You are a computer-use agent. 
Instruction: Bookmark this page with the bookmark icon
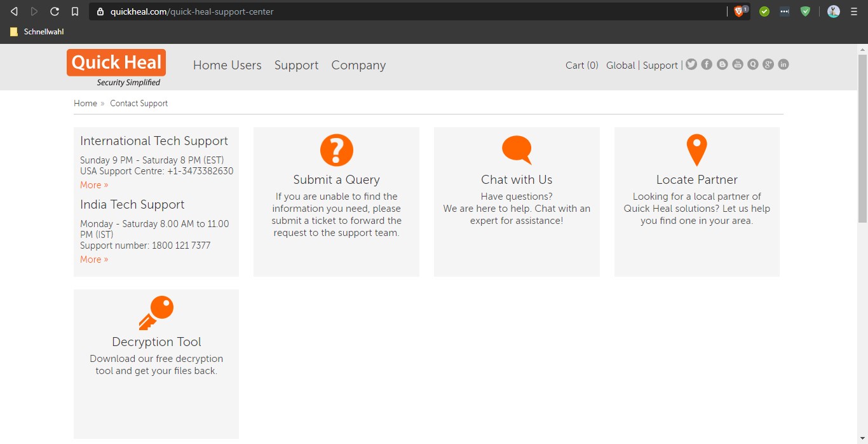click(x=75, y=11)
